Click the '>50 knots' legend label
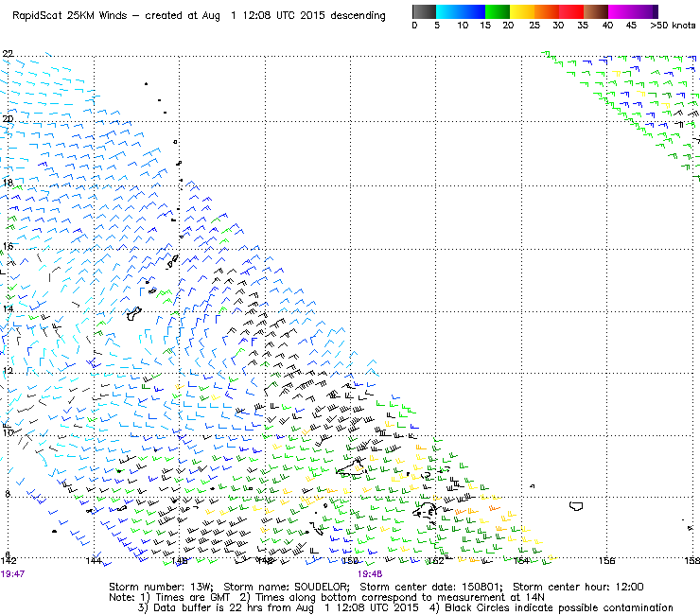Image resolution: width=700 pixels, height=615 pixels. [673, 25]
